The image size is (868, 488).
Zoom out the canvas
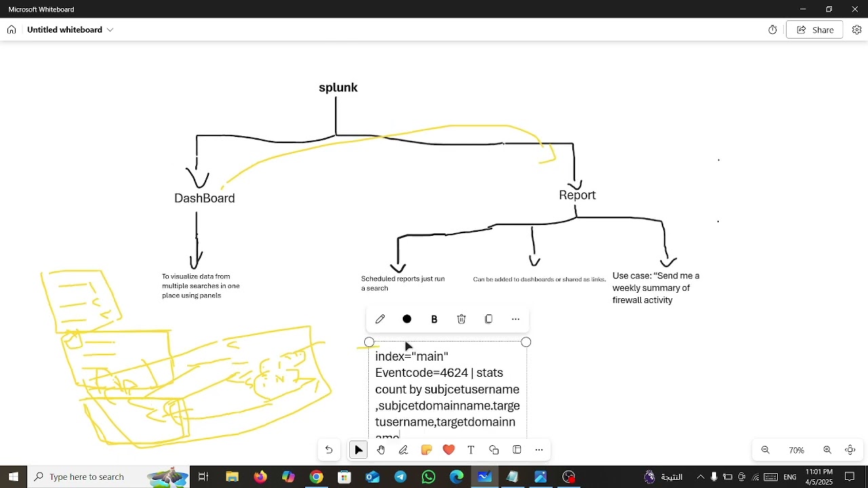tap(766, 450)
